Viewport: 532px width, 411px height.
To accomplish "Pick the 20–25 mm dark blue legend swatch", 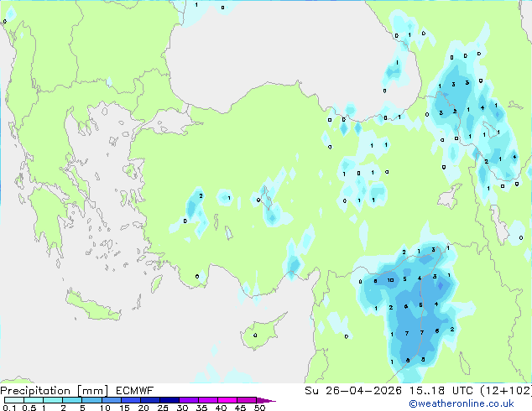I will tap(149, 400).
